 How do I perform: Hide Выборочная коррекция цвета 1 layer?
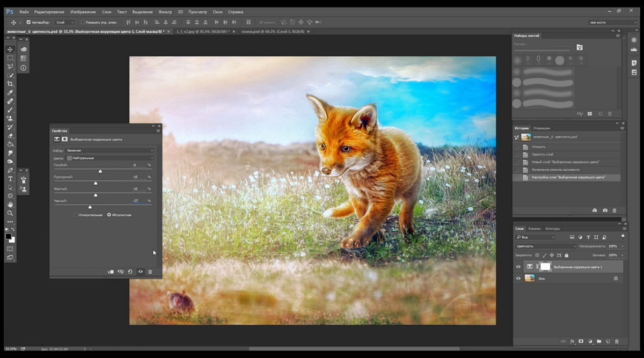pyautogui.click(x=518, y=267)
